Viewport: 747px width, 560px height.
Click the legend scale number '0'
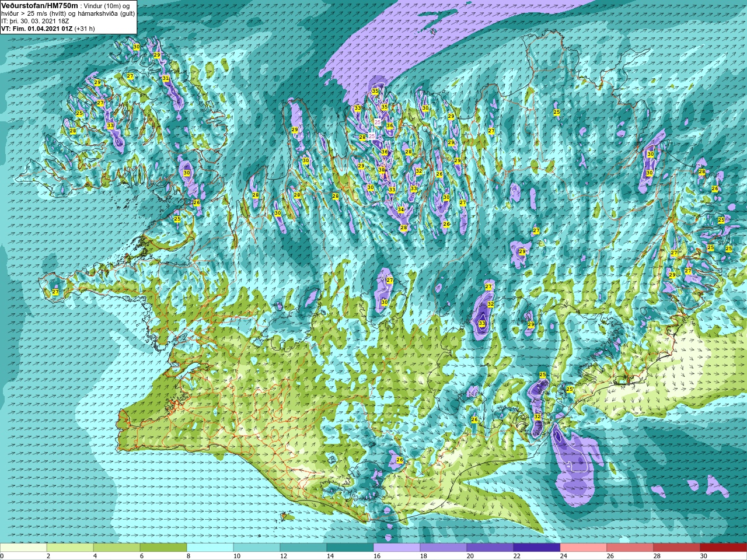point(2,556)
